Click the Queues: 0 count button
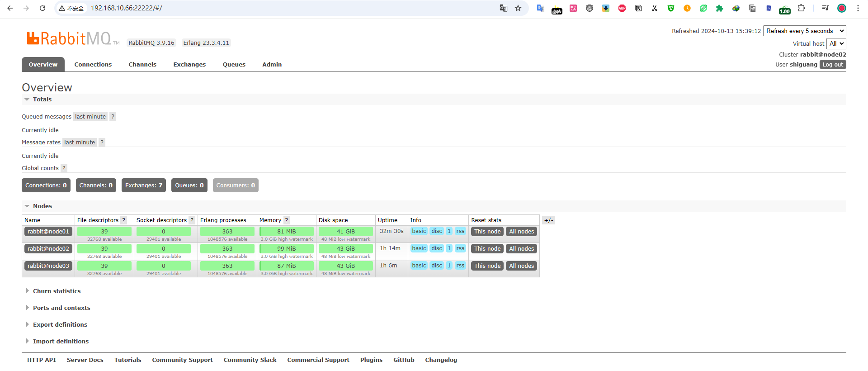Image resolution: width=868 pixels, height=371 pixels. tap(189, 185)
